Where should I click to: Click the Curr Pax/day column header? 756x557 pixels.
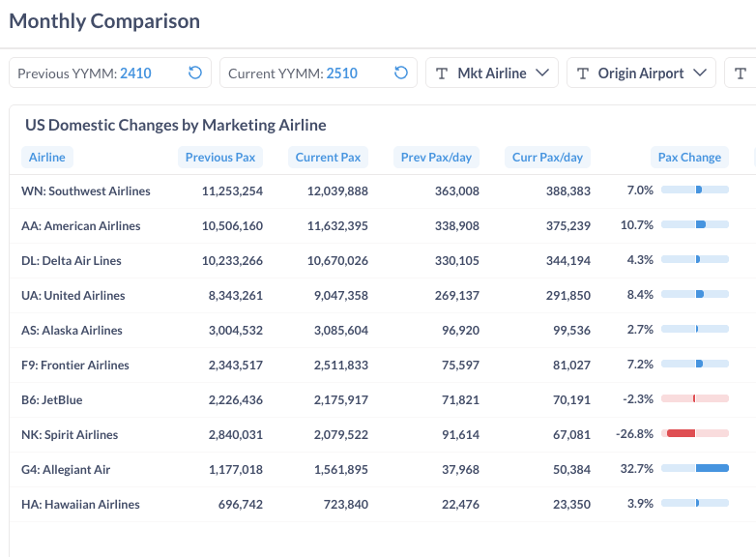[x=548, y=158]
